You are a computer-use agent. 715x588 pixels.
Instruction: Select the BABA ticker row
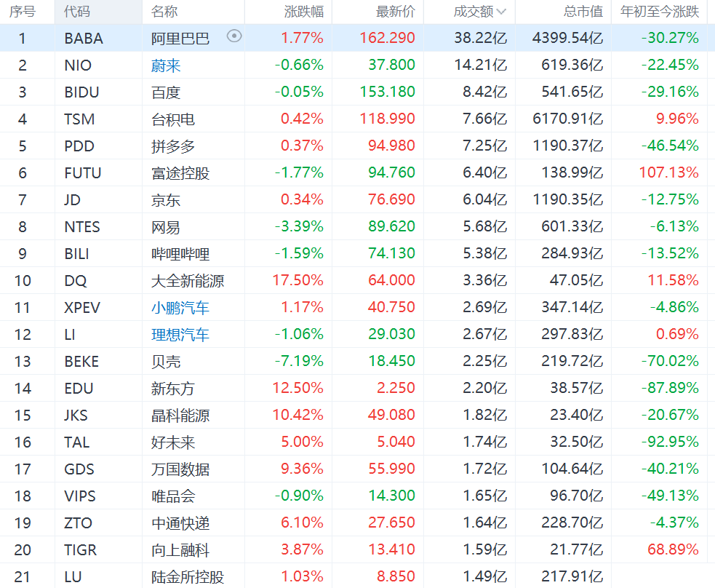pyautogui.click(x=84, y=39)
